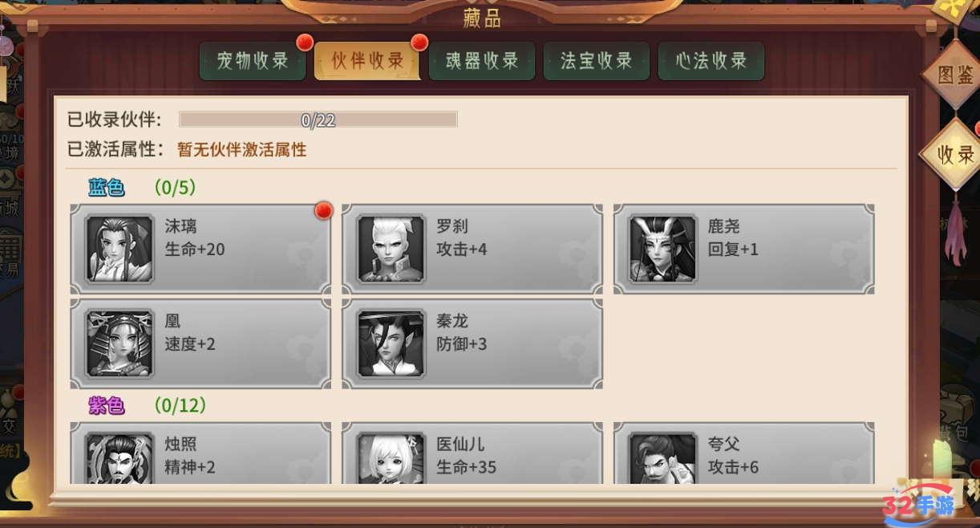Switch to the 宠物收录 tab
Screen dimensions: 980x528
(x=253, y=61)
